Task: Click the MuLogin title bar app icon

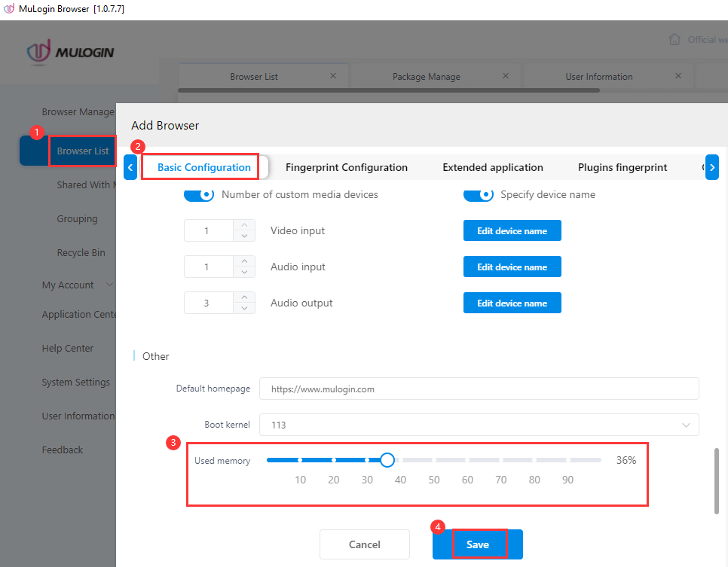Action: (9, 9)
